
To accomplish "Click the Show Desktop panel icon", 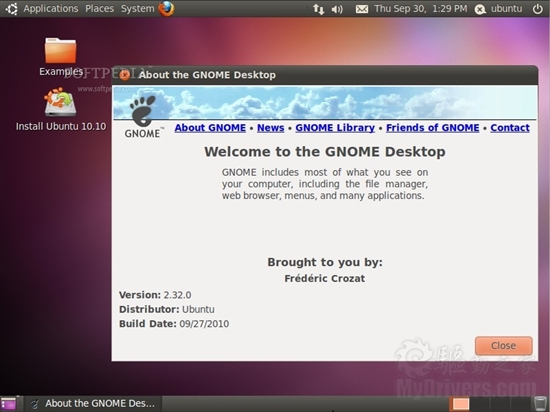I will (8, 404).
